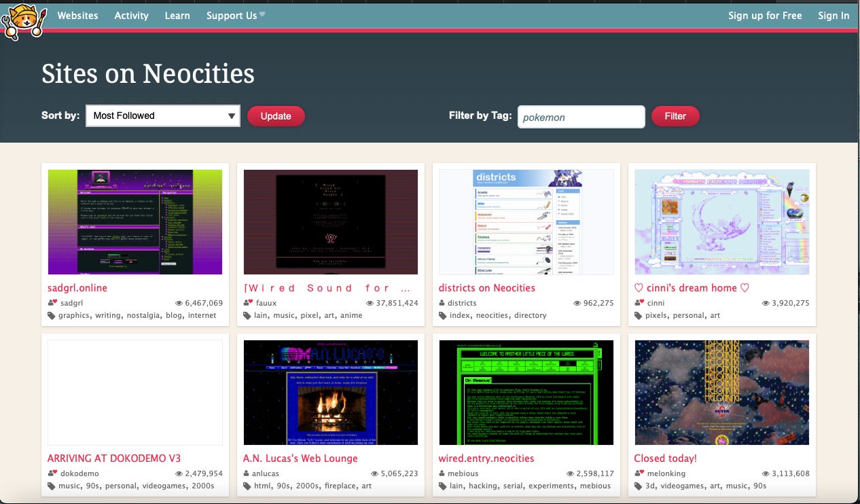860x504 pixels.
Task: Click the fireplace Web Lounge thumbnail
Action: point(331,393)
